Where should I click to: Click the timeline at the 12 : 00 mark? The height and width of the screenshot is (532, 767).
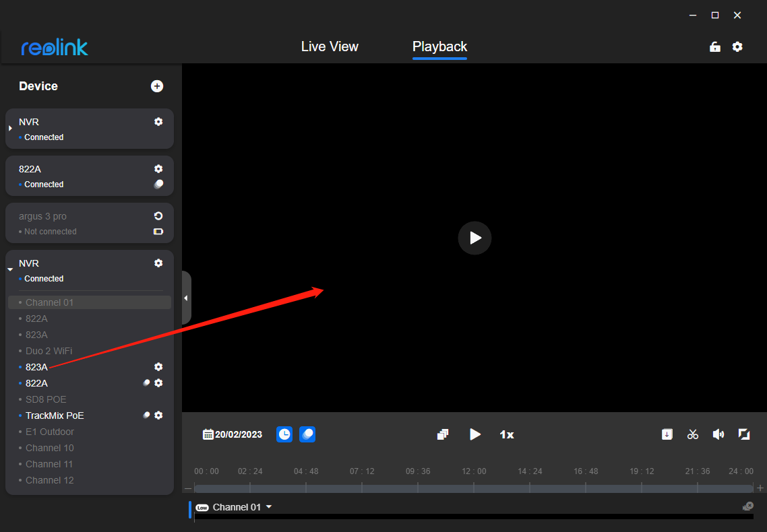[x=474, y=488]
